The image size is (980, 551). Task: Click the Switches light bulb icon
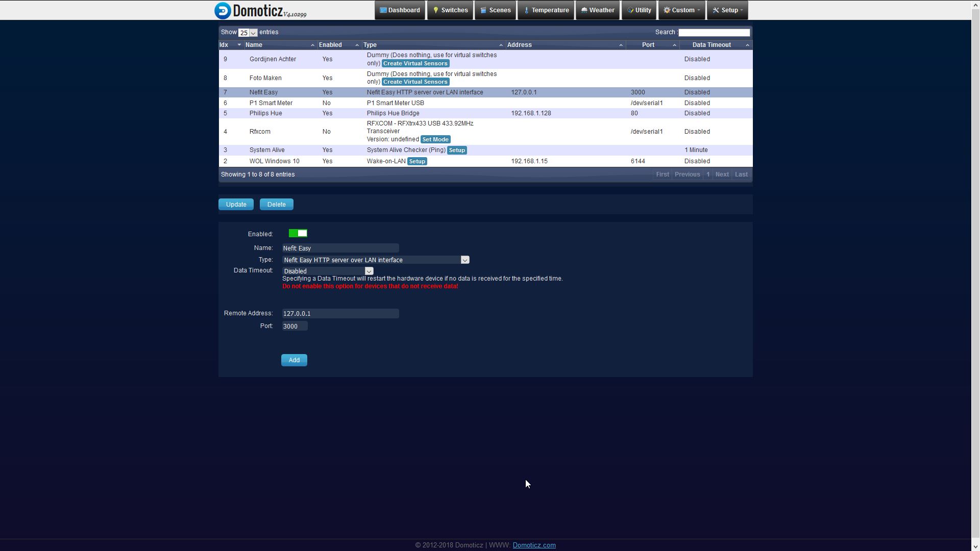click(436, 10)
